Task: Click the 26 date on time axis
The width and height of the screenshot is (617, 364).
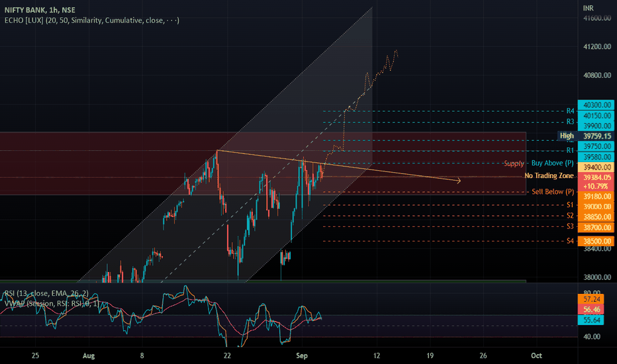Action: 483,356
